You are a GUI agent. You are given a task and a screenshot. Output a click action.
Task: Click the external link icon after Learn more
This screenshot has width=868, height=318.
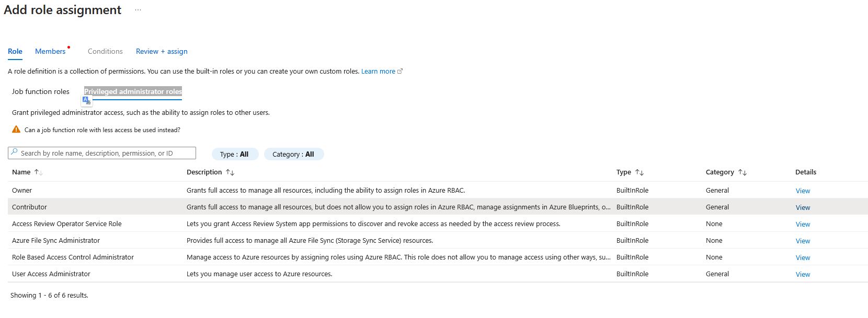point(400,72)
